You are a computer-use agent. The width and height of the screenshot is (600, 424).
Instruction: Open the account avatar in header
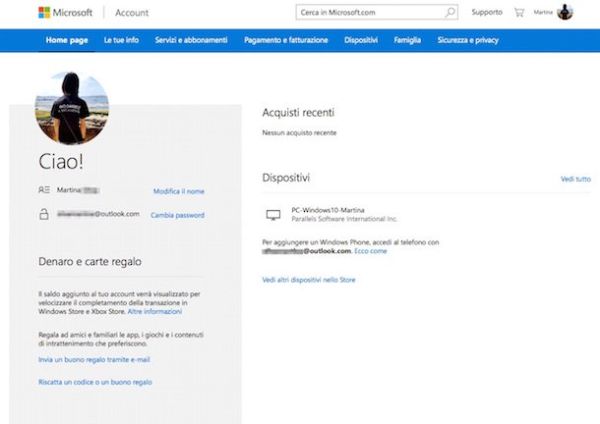(x=565, y=13)
